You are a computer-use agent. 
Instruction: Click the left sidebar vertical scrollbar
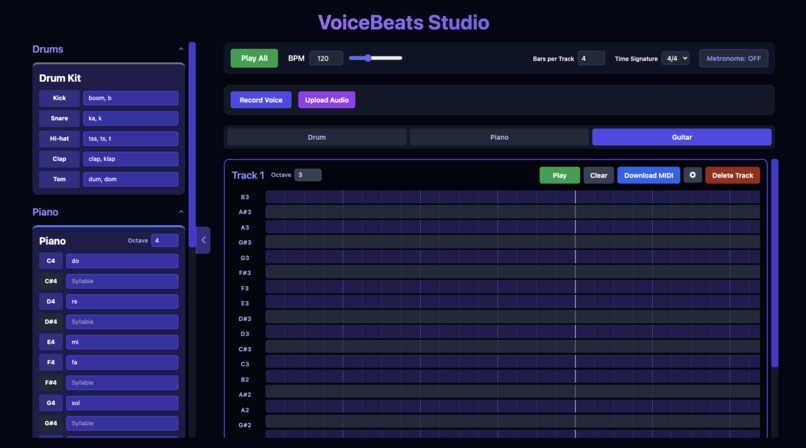(192, 144)
